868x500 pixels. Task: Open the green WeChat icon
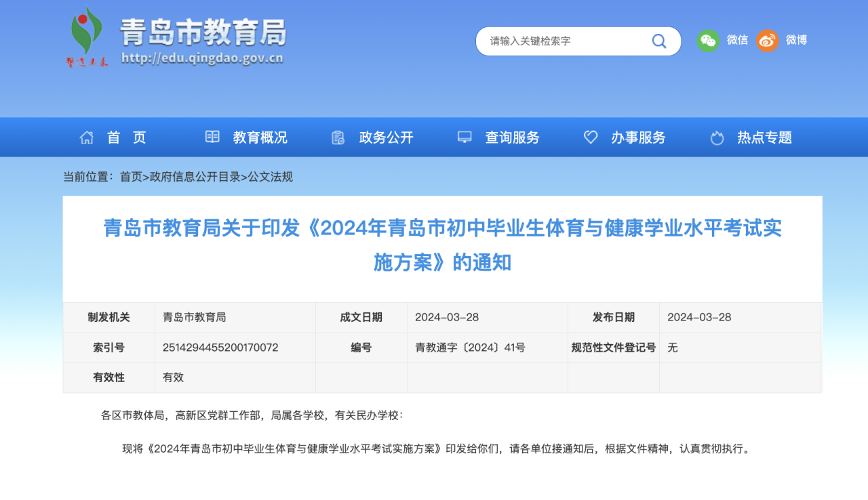tap(708, 41)
